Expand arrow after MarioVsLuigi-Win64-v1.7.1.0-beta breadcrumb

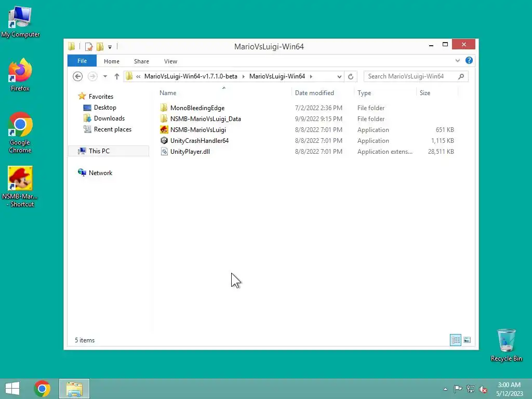pyautogui.click(x=243, y=76)
